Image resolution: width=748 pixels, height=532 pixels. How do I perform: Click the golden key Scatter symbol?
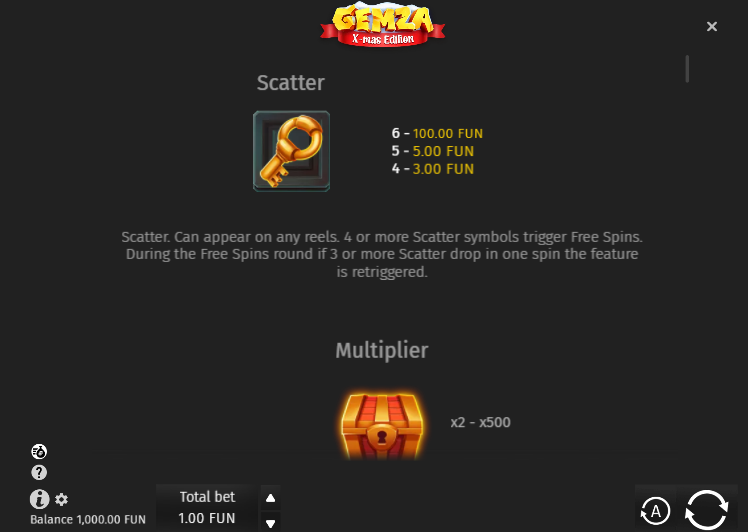[x=291, y=151]
